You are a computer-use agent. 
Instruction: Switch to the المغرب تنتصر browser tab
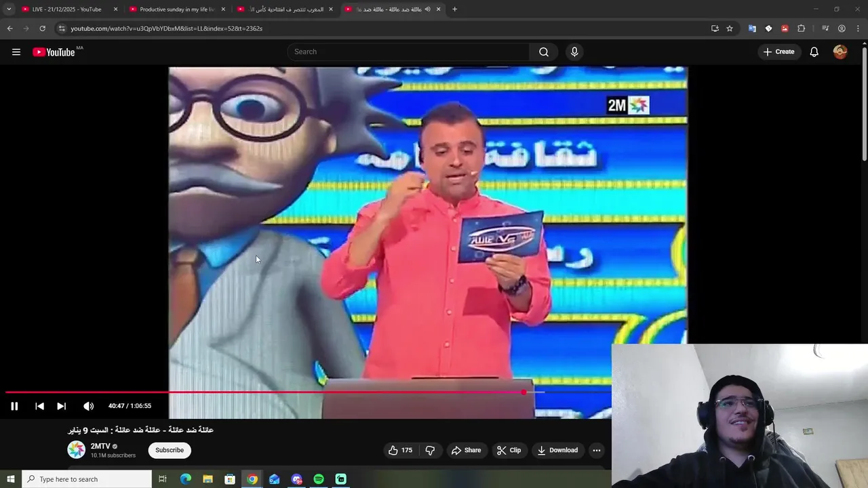click(x=285, y=9)
